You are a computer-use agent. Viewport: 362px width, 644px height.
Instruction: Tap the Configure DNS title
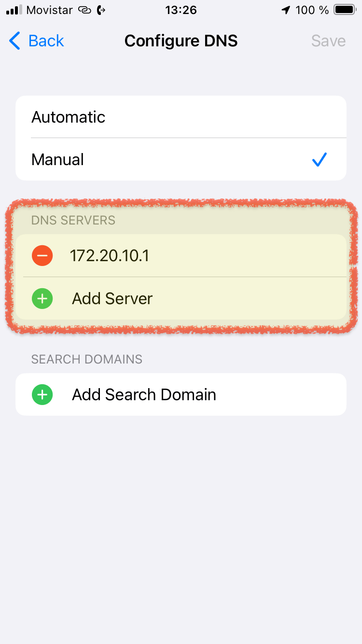point(181,41)
